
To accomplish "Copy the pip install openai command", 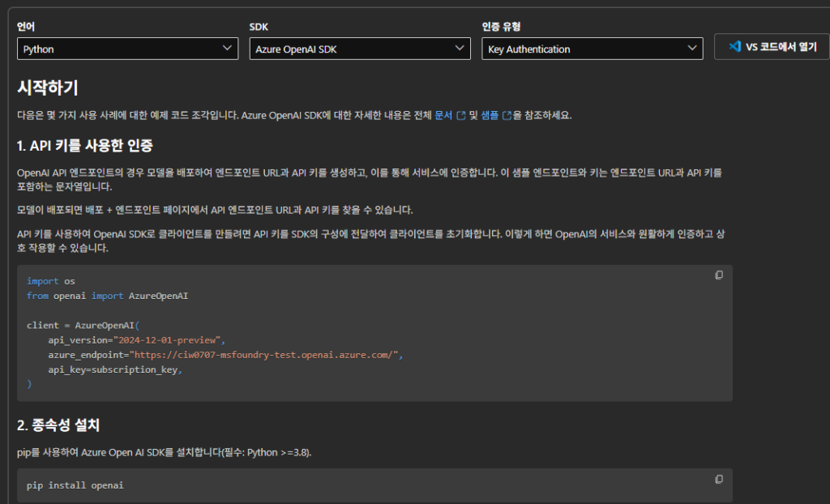I will pos(719,480).
